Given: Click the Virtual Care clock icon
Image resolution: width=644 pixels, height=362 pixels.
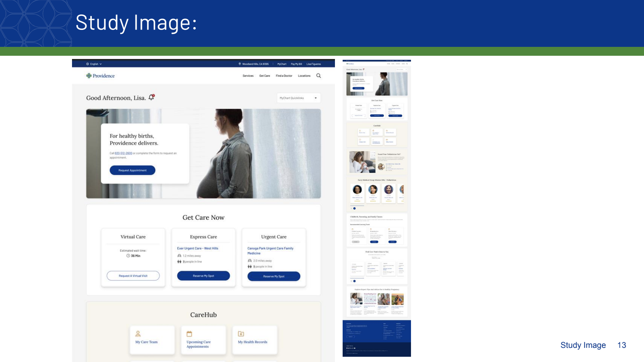Looking at the screenshot, I should 128,256.
